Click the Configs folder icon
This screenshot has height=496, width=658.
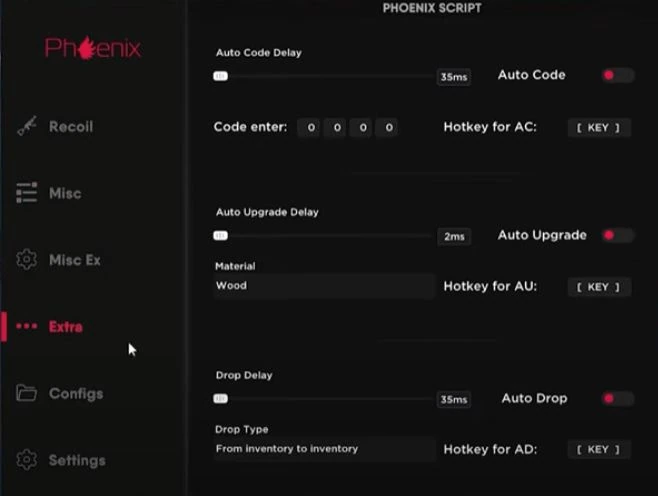(26, 393)
